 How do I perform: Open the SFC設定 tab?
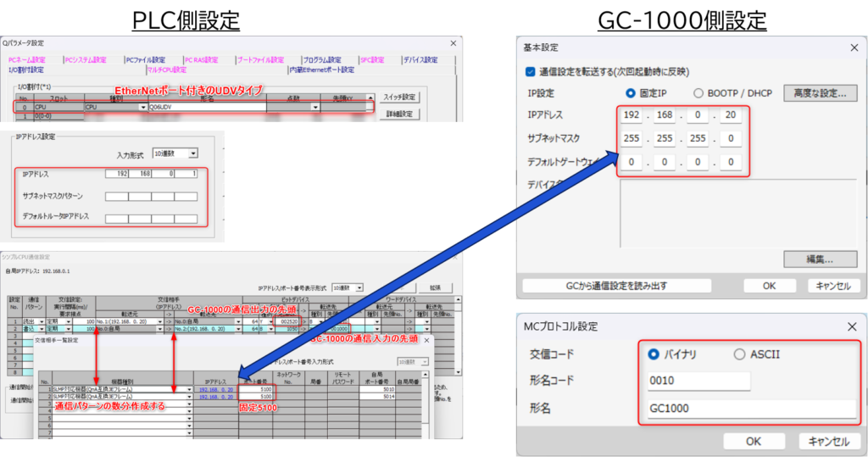point(372,60)
